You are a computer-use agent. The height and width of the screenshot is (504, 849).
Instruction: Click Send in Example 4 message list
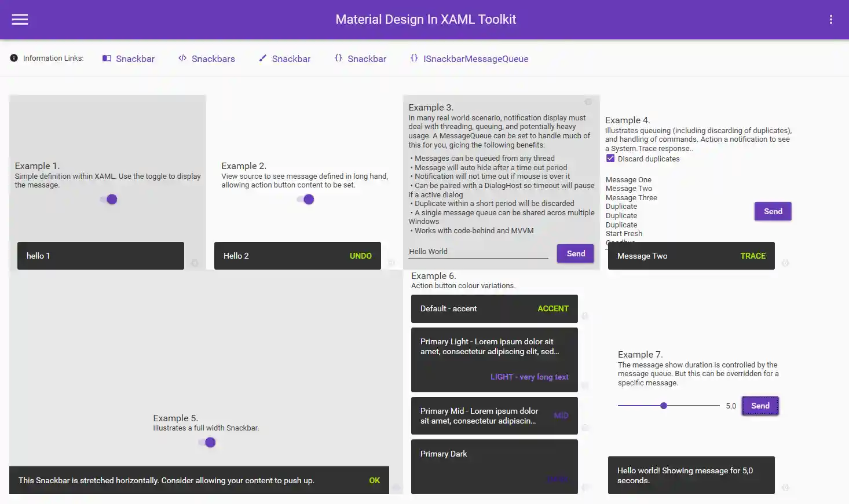pos(773,211)
